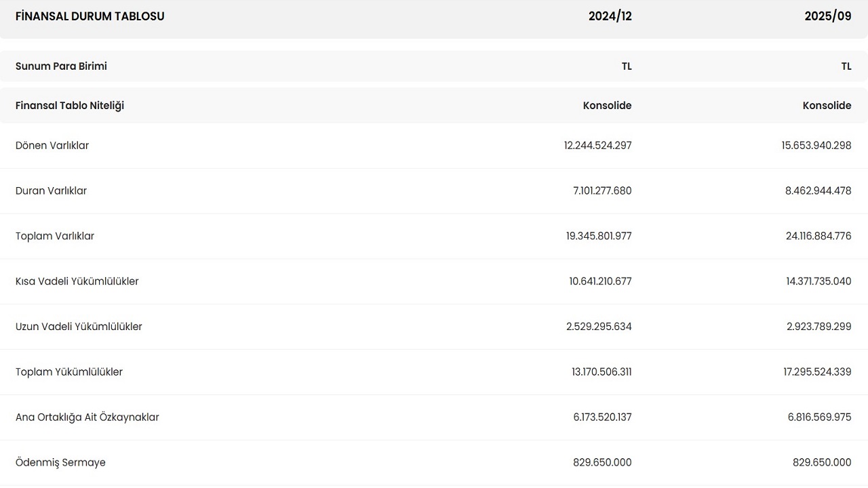Click the Toplam Varlıklar row label

pos(55,237)
